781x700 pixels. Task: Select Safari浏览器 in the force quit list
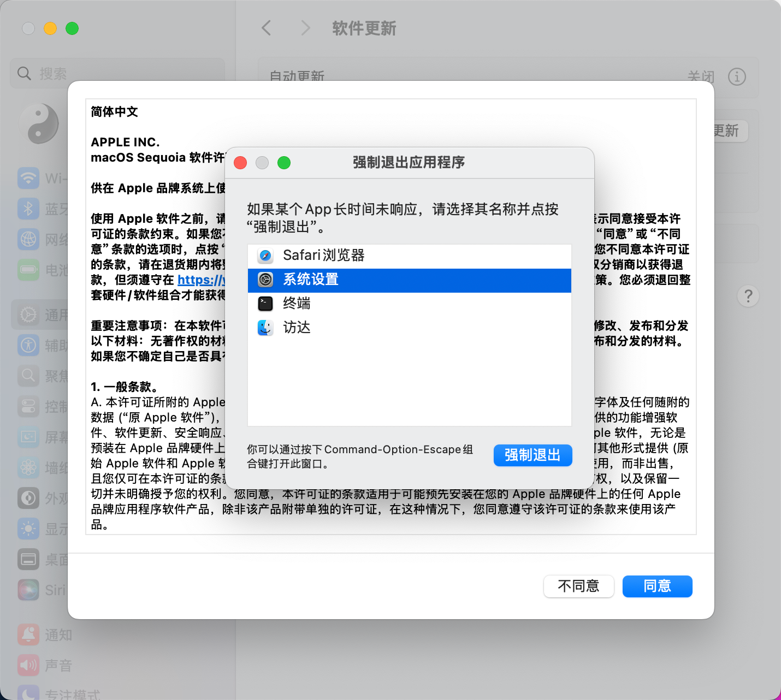tap(409, 256)
